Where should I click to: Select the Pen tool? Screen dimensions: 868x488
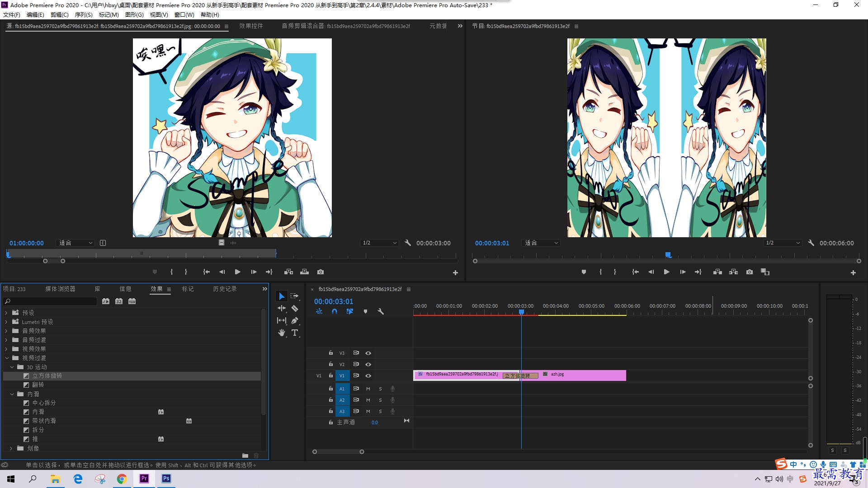point(295,320)
